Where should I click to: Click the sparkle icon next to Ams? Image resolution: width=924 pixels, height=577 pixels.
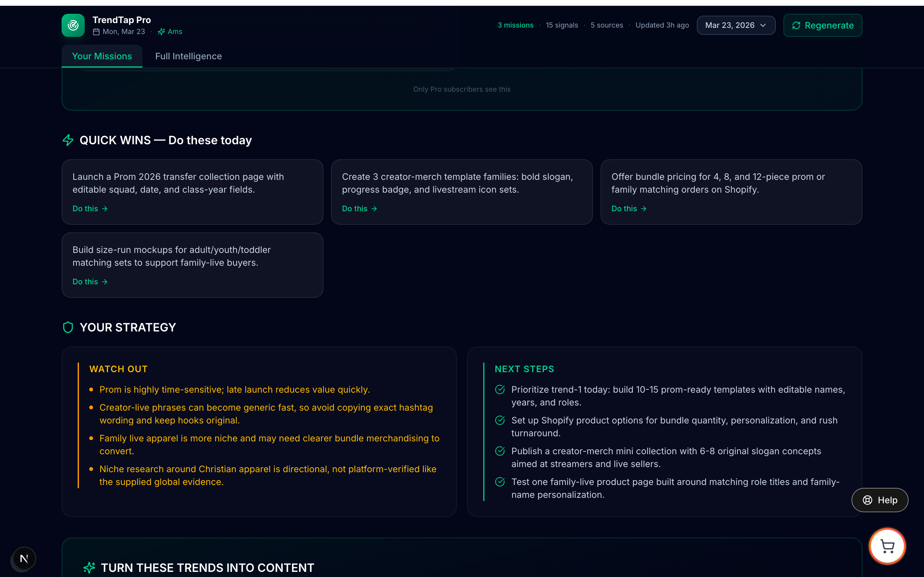[x=161, y=32]
